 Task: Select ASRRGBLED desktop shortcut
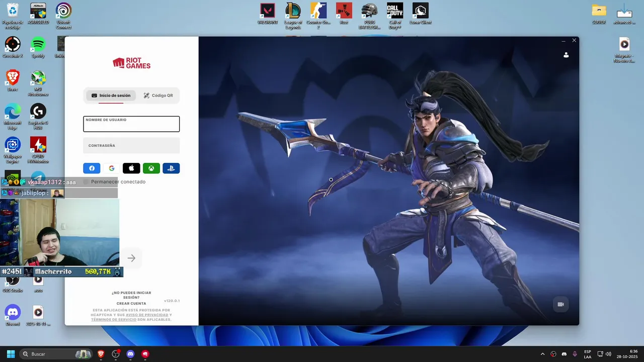pyautogui.click(x=38, y=14)
